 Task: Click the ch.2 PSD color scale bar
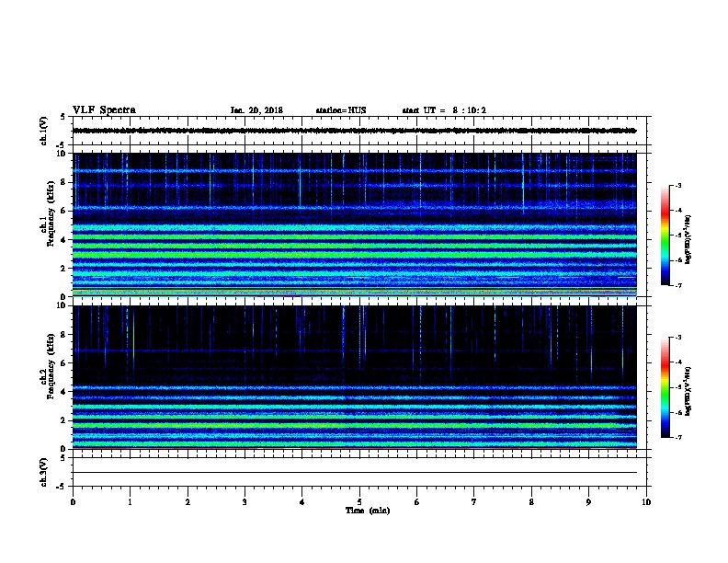[x=665, y=387]
